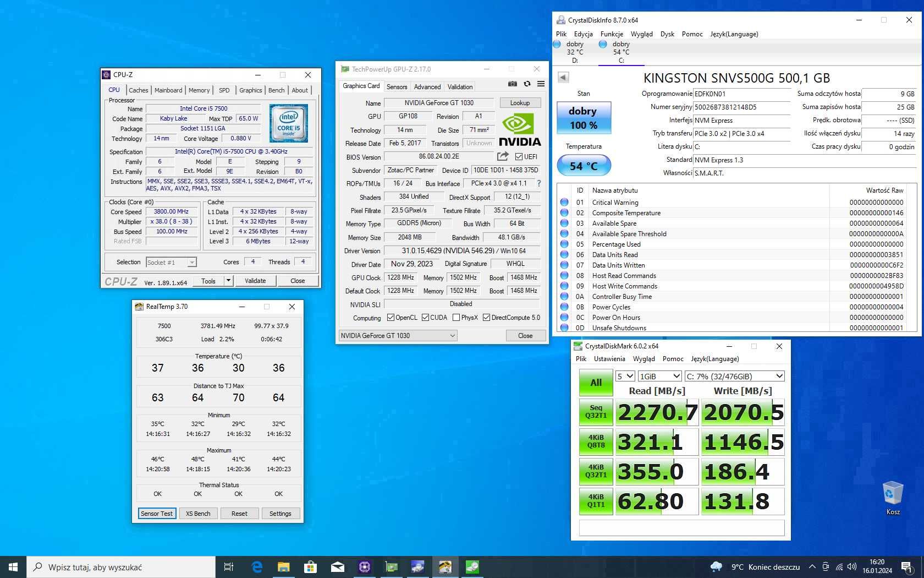
Task: Open the Ustawienia menu in CrystalDiskMark
Action: click(609, 359)
